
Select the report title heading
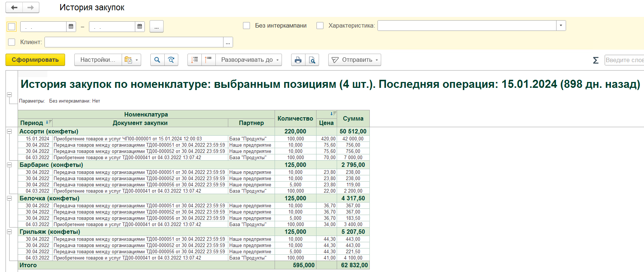[x=330, y=84]
